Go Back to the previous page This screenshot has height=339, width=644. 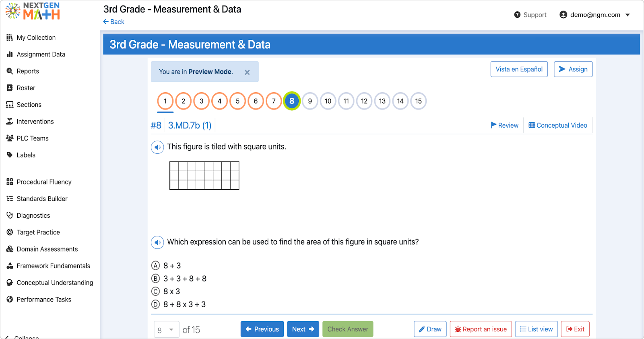point(113,21)
